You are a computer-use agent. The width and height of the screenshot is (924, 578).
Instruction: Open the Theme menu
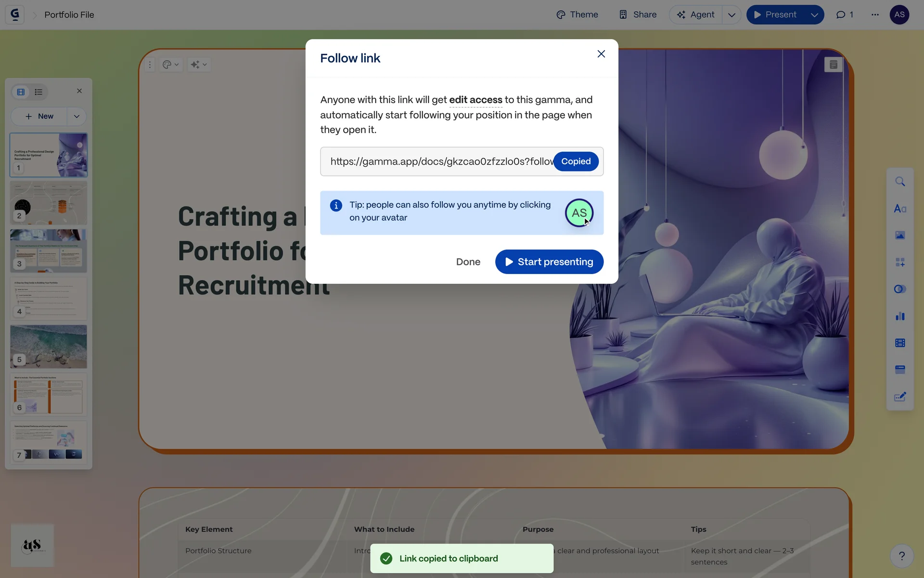[577, 14]
